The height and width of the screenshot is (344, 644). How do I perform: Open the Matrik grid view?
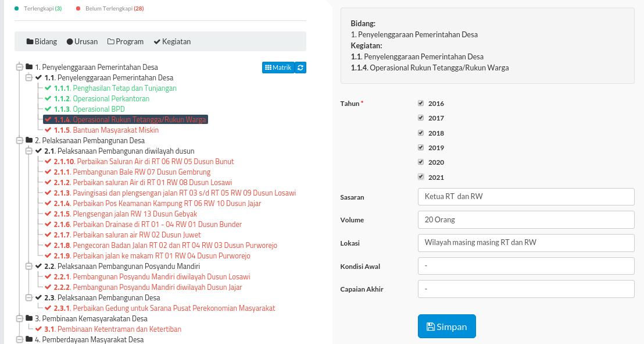[278, 68]
